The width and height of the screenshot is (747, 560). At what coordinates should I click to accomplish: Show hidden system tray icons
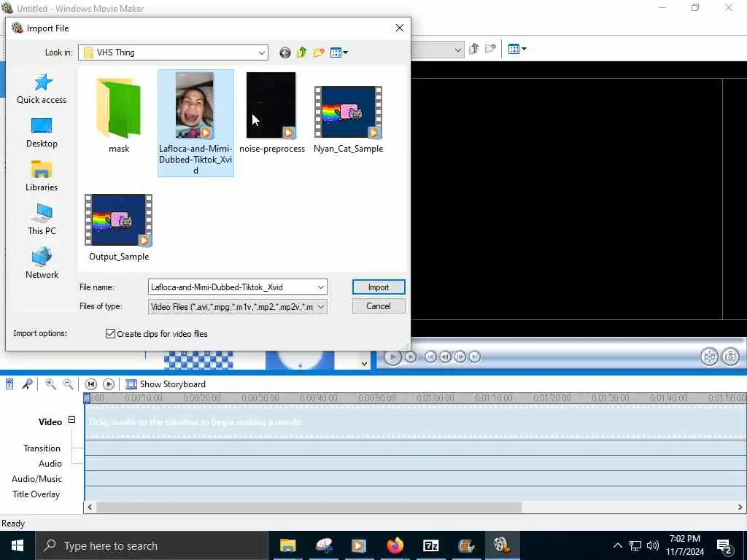[x=617, y=545]
